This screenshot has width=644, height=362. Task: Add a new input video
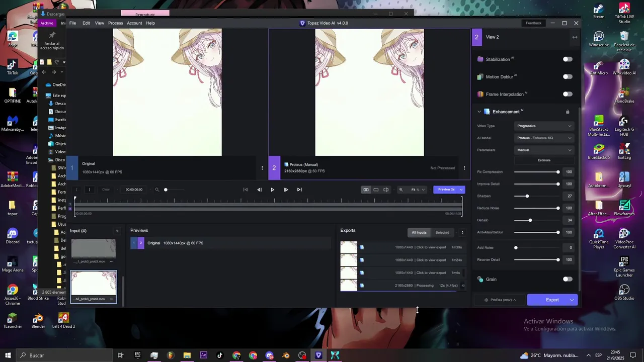click(117, 231)
